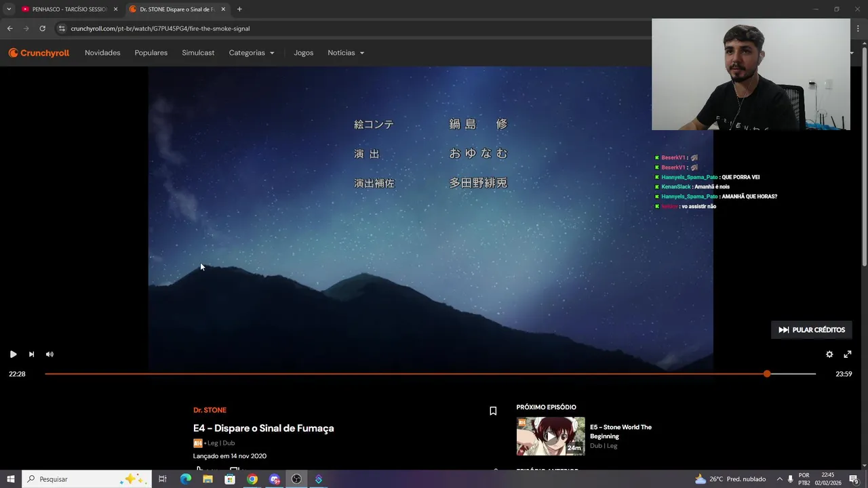Open the Windows notification center icon
This screenshot has width=868, height=488.
[x=854, y=479]
